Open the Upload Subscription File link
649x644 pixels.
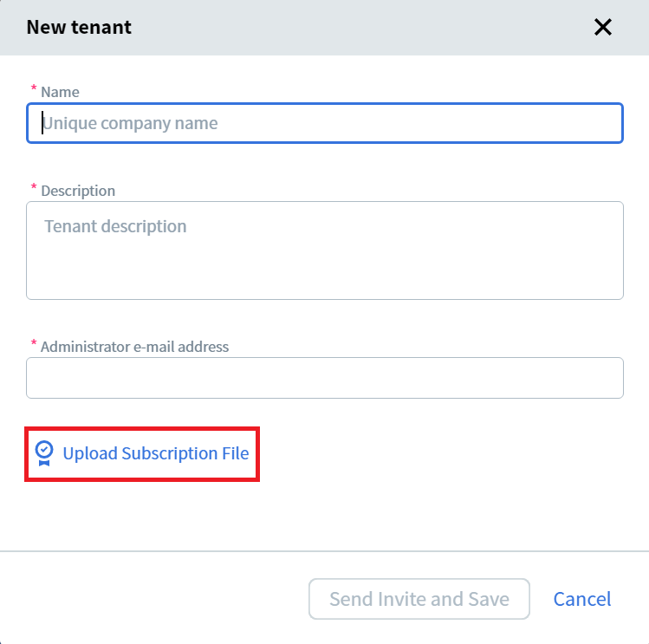click(x=155, y=453)
